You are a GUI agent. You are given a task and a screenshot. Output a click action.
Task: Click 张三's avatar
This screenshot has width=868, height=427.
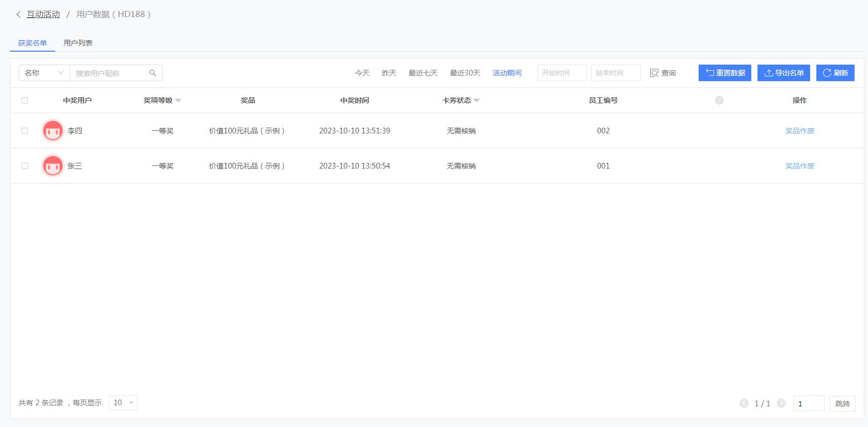pos(53,166)
